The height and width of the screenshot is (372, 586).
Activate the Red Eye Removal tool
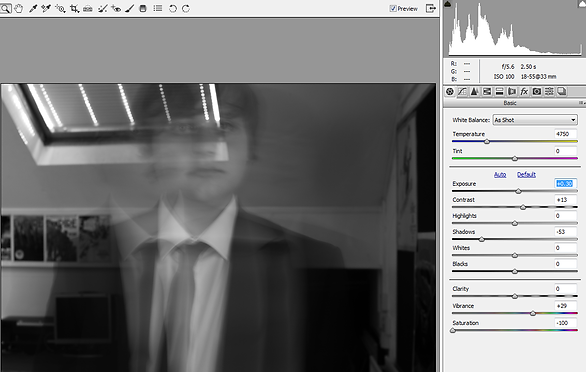(x=116, y=8)
